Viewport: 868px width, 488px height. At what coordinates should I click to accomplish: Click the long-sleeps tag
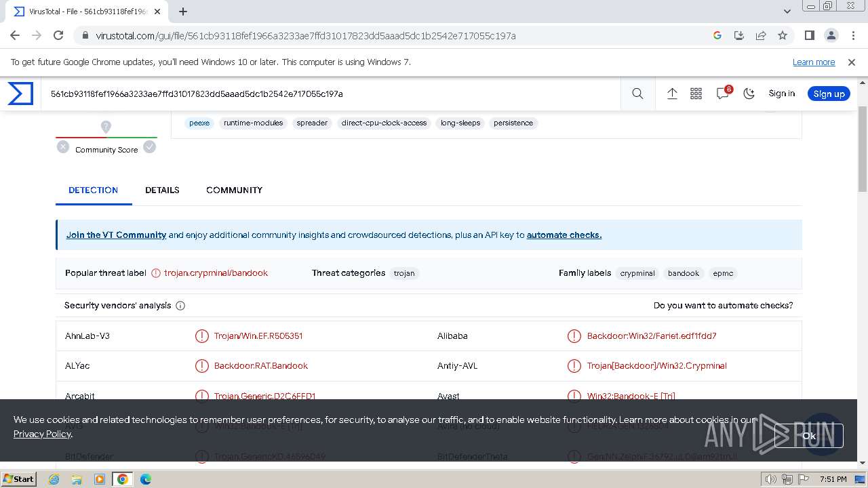[x=460, y=123]
